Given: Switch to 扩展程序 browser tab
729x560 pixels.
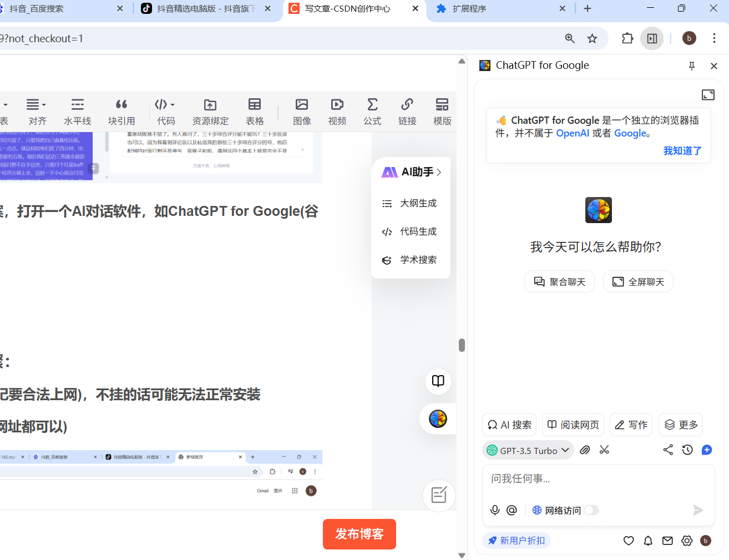Looking at the screenshot, I should coord(500,9).
